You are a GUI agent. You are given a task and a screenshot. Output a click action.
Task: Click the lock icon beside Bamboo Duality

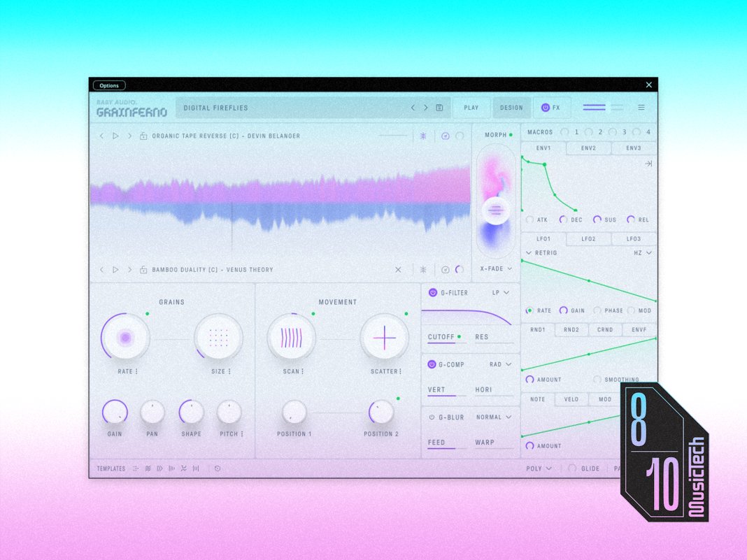pyautogui.click(x=143, y=270)
